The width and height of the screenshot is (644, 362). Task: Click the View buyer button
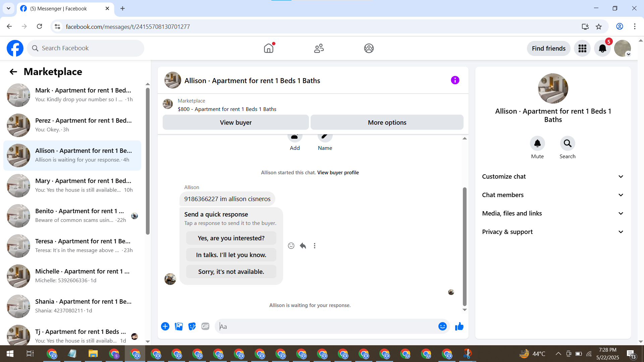(x=236, y=122)
